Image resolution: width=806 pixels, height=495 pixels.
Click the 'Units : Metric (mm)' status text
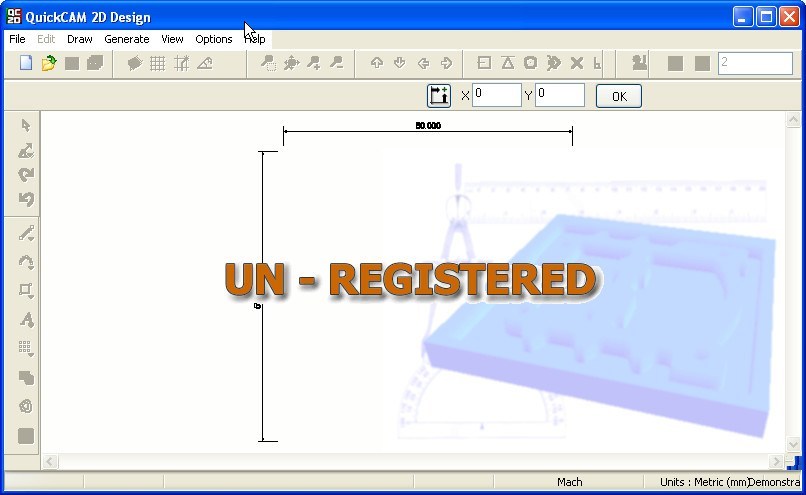(704, 482)
